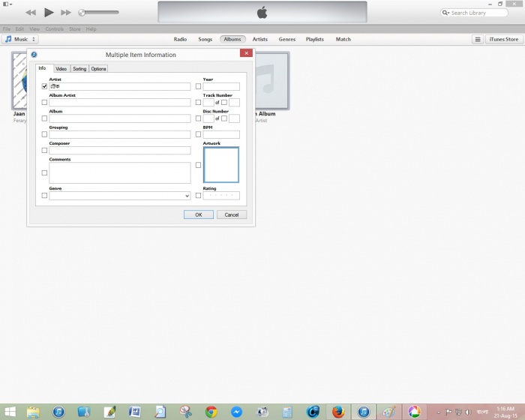Open Calculator from the taskbar
Screen dimensions: 525x420
click(x=287, y=412)
